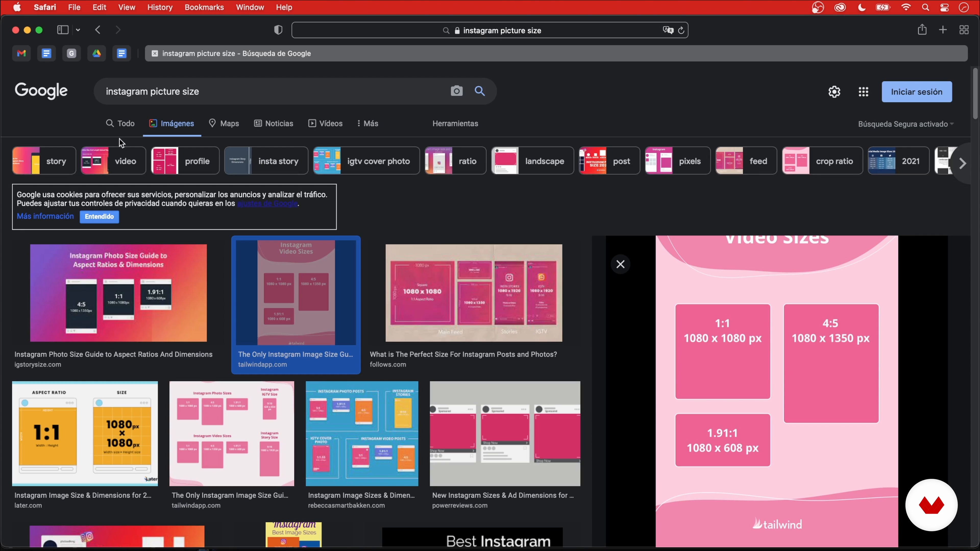
Task: Open follows.com perfect size thumbnail
Action: coord(474,293)
